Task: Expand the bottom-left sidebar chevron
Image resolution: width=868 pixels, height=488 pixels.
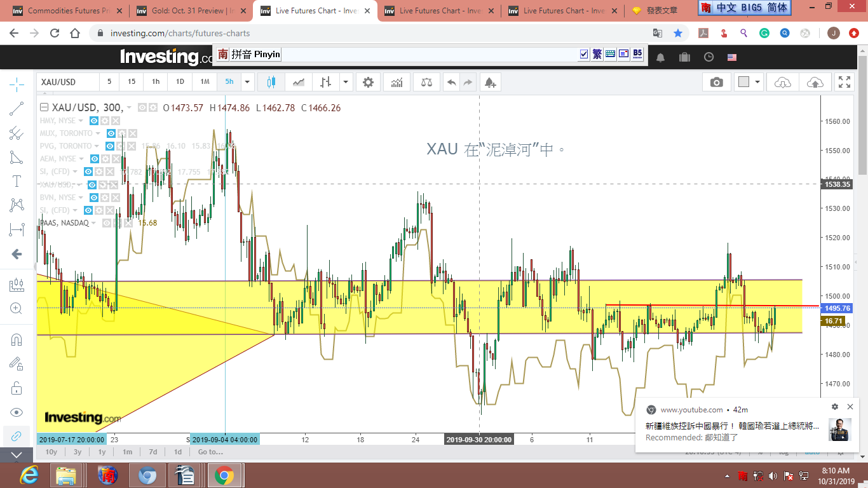Action: [17, 455]
